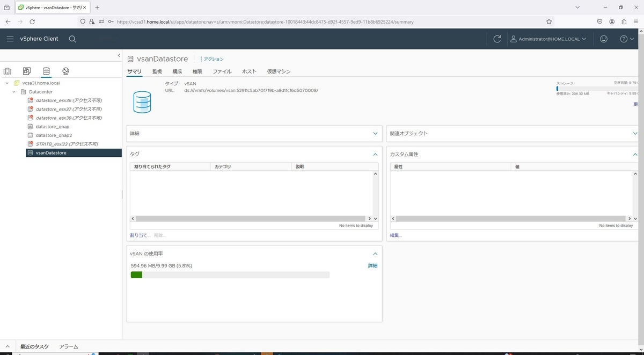Switch to the ファイル tab
The height and width of the screenshot is (355, 644).
click(222, 71)
